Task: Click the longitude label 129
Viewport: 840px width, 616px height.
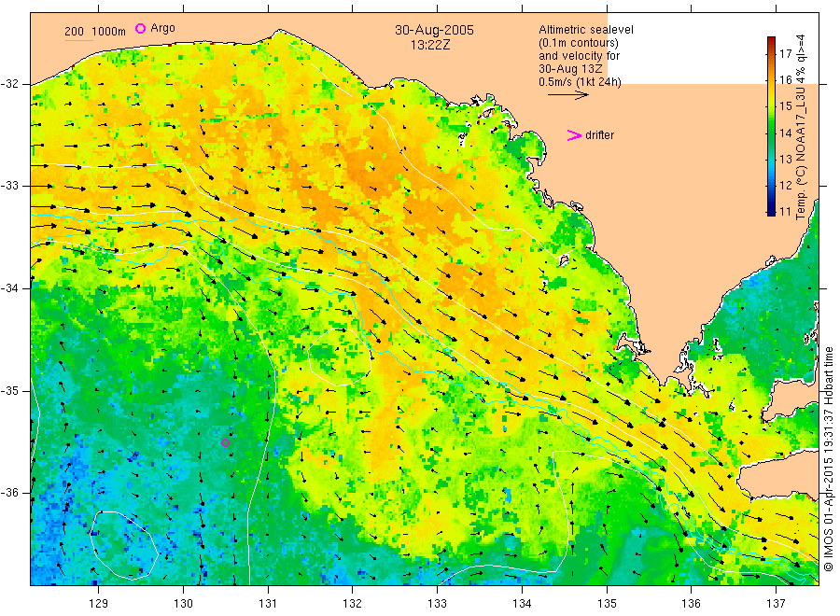Action: tap(99, 604)
